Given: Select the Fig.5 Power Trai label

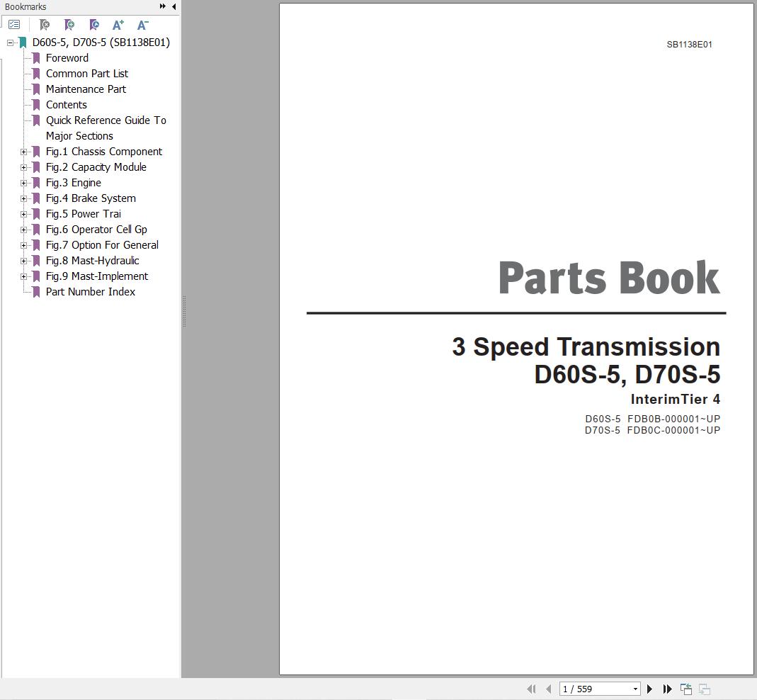Looking at the screenshot, I should 83,214.
